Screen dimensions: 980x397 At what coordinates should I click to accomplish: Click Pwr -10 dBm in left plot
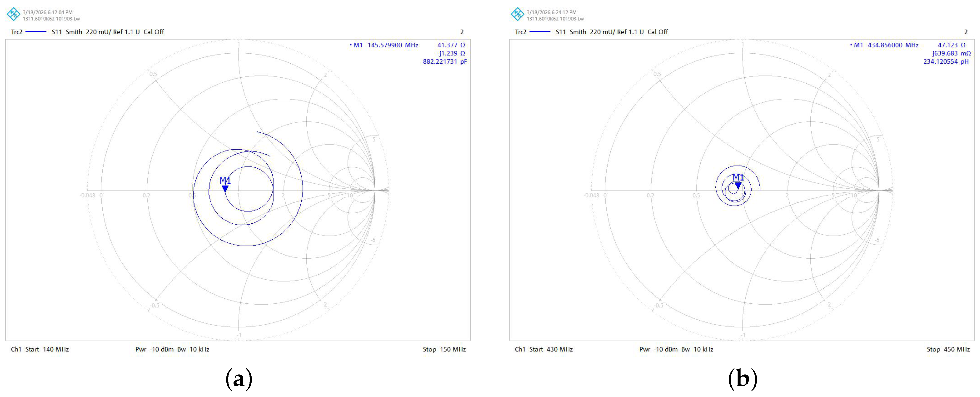click(155, 349)
